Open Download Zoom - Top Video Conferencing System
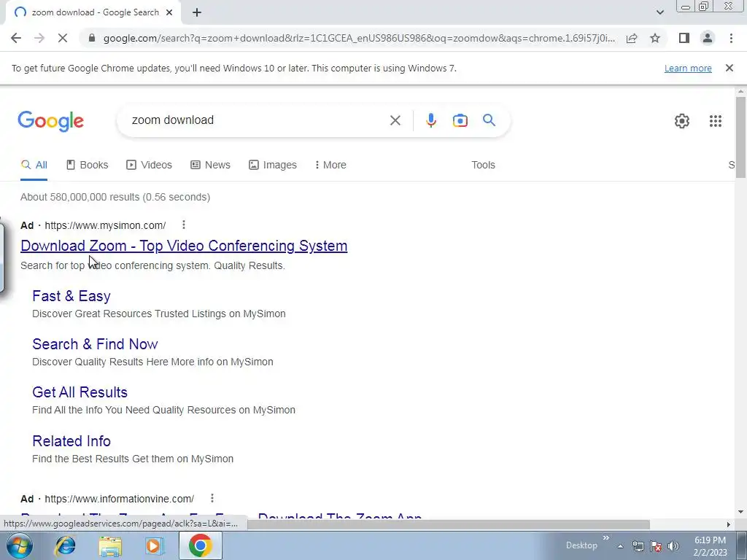This screenshot has width=747, height=560. [184, 246]
